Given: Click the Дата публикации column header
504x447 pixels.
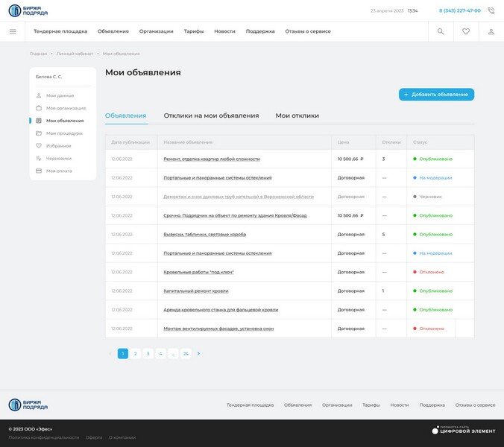Looking at the screenshot, I should [130, 142].
